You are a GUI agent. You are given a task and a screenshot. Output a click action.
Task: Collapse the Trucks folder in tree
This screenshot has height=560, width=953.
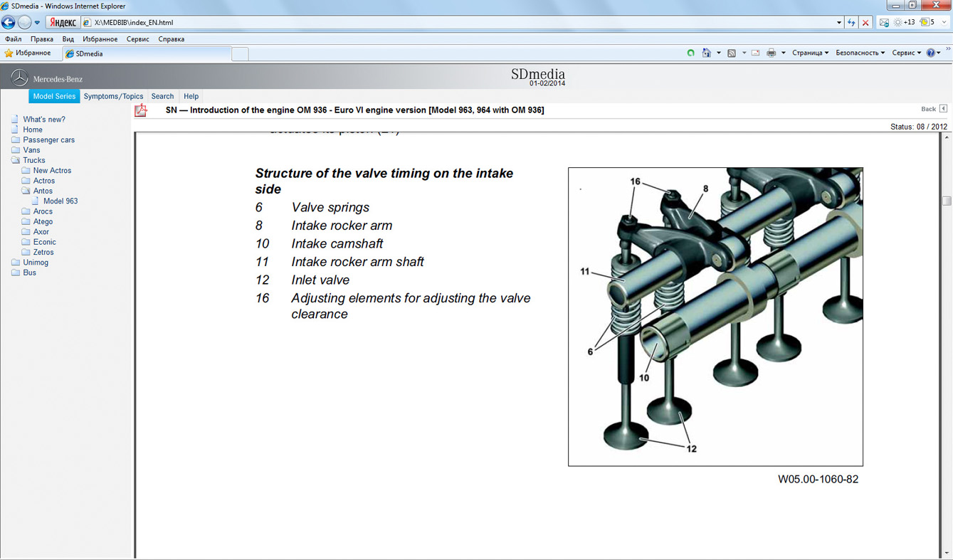(16, 161)
